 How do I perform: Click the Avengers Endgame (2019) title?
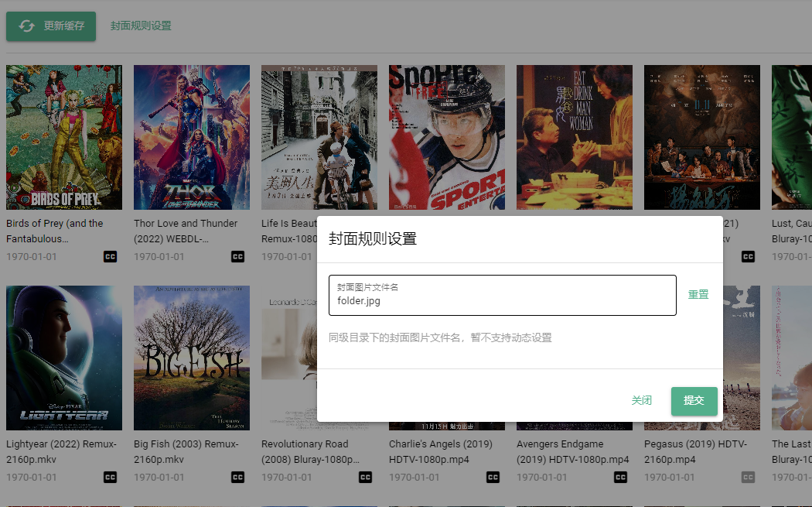click(x=573, y=451)
